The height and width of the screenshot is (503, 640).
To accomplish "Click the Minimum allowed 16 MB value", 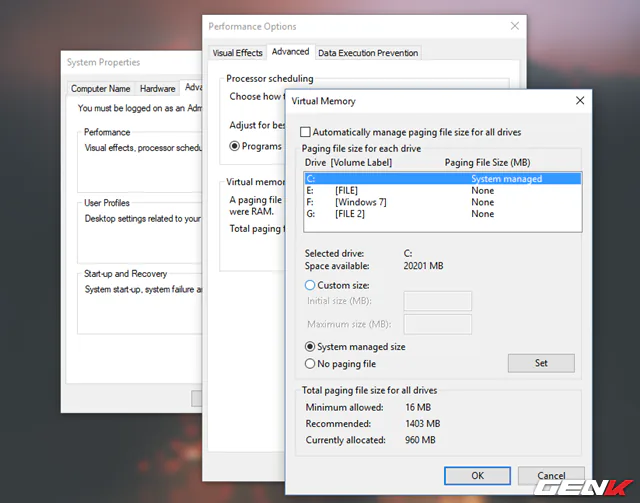I will click(x=418, y=407).
